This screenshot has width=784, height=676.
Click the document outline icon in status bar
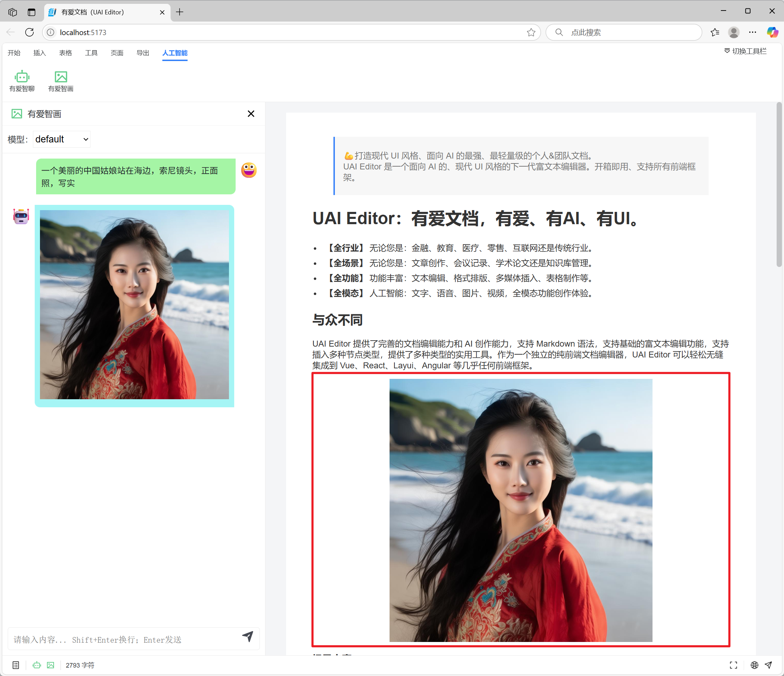pos(16,665)
